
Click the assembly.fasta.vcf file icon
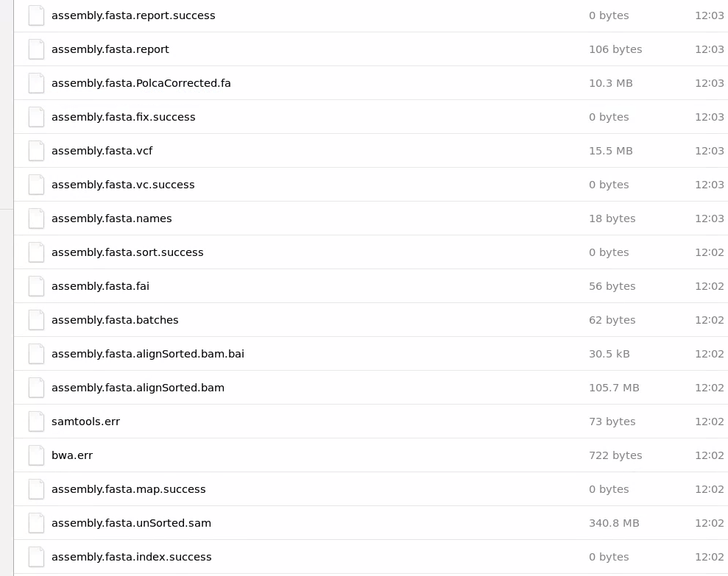[36, 151]
